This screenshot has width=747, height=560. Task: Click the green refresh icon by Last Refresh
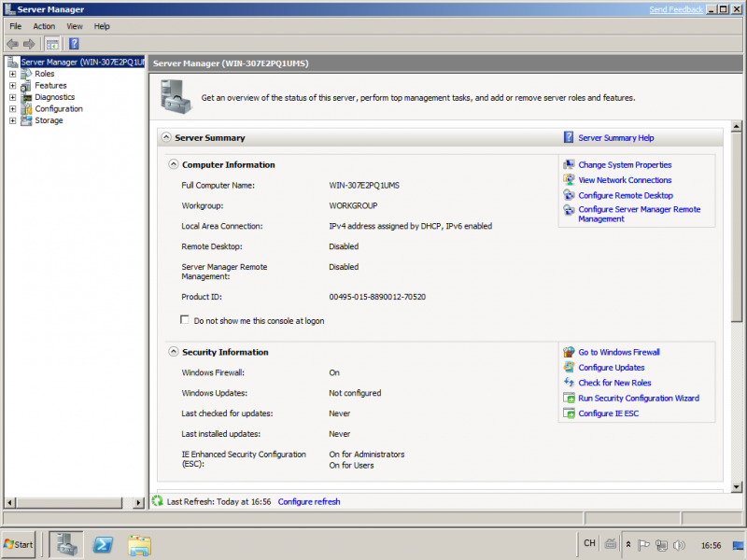(157, 501)
